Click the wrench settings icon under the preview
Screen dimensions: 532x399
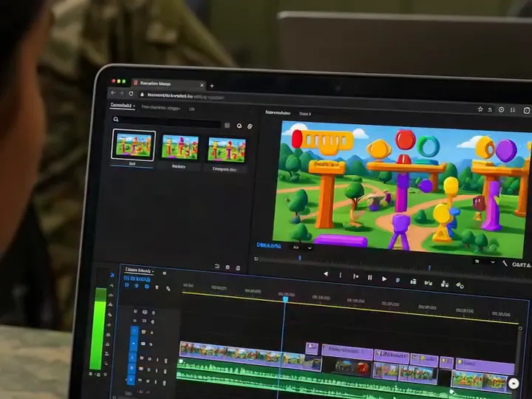tap(505, 263)
